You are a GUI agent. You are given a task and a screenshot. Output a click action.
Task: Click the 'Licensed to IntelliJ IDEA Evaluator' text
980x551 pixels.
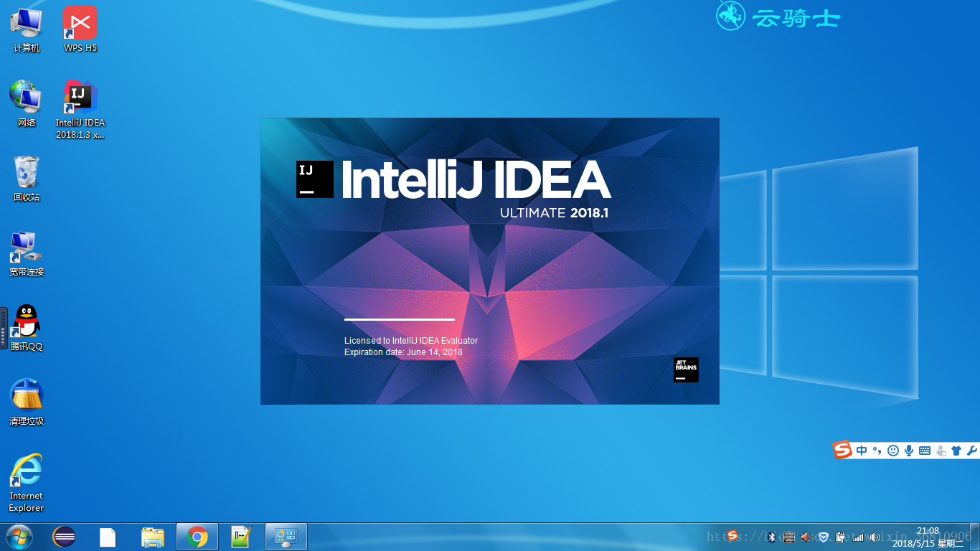[x=411, y=341]
